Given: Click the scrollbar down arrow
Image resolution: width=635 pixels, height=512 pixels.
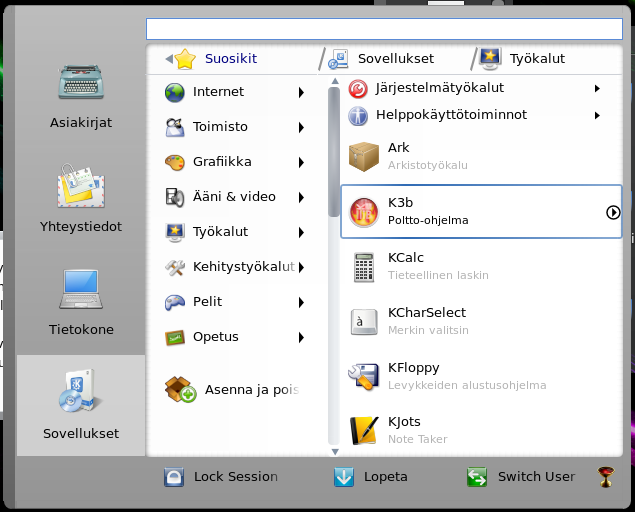Looking at the screenshot, I should 335,452.
